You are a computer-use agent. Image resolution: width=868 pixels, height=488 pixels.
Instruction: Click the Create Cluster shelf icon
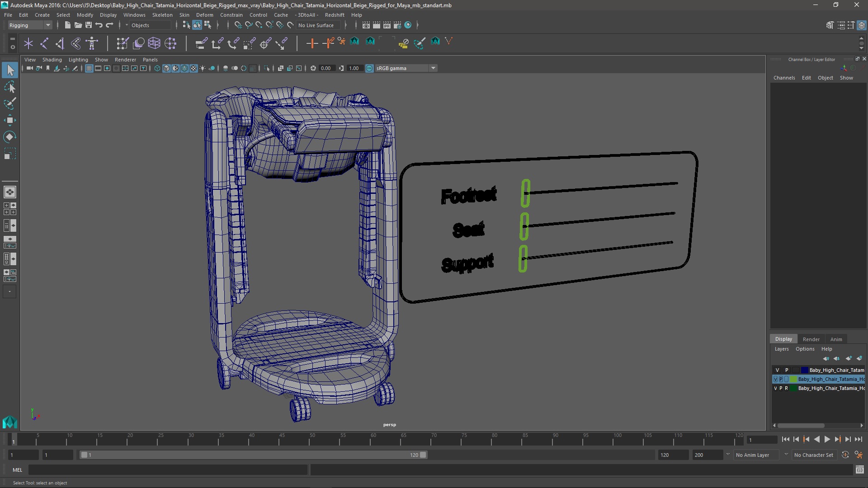tap(170, 43)
